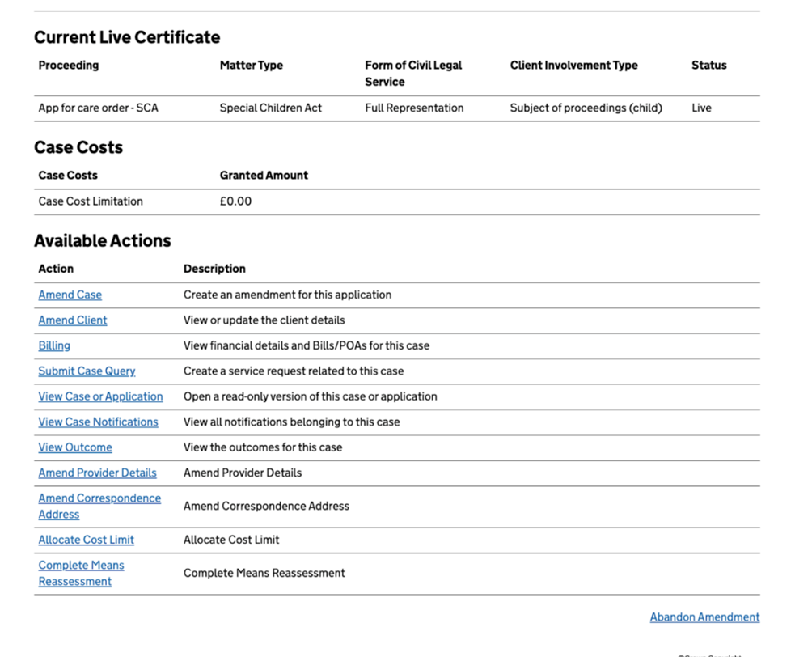This screenshot has width=812, height=657.
Task: Open the Amend Correspondence Address link
Action: pos(99,498)
